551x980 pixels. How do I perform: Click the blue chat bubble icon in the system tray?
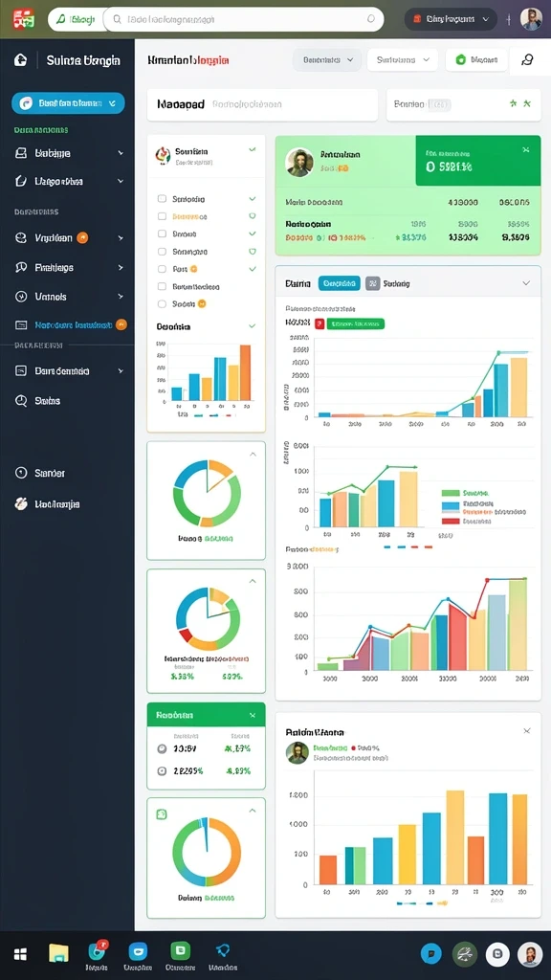tap(431, 954)
